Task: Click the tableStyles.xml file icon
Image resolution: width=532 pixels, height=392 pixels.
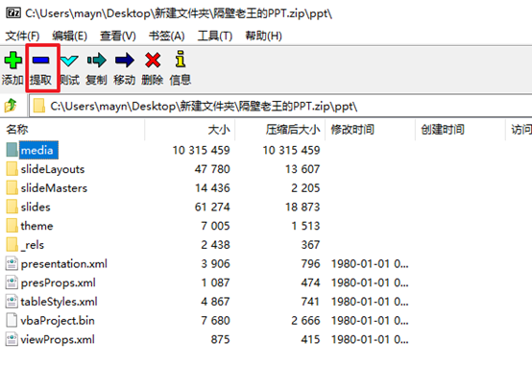Action: (x=12, y=302)
